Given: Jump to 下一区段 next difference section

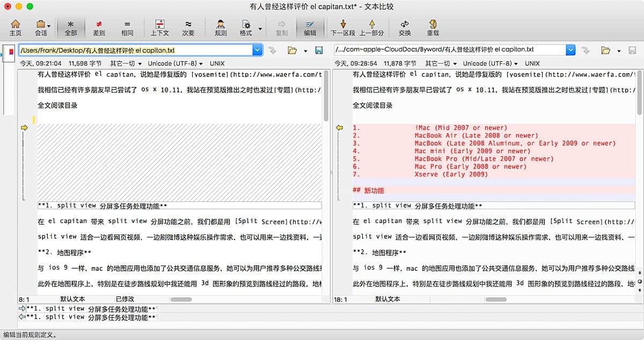Looking at the screenshot, I should (x=343, y=27).
